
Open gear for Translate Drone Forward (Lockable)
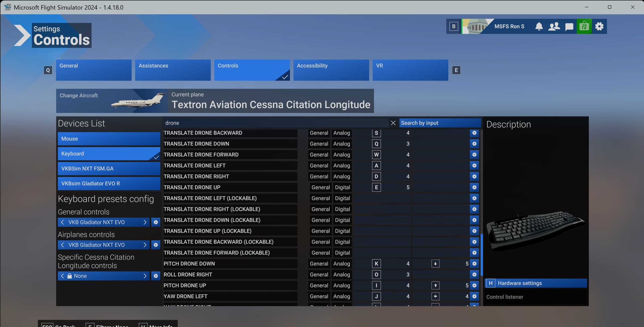tap(474, 253)
